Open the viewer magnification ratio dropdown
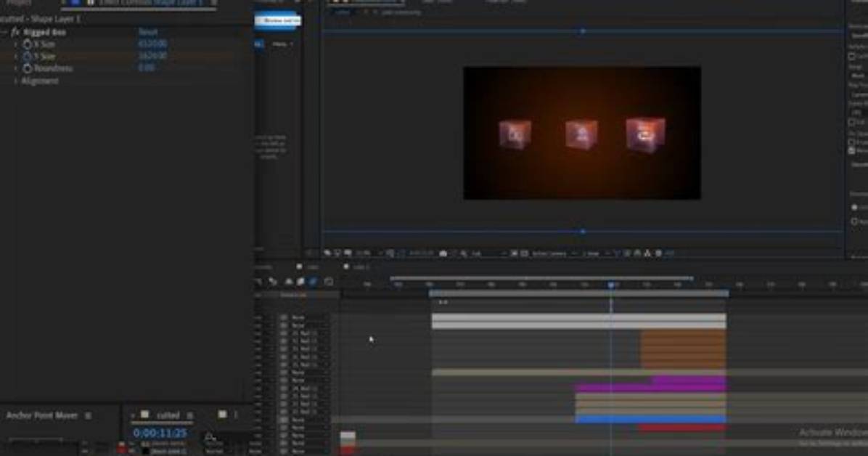Viewport: 868px width, 456px height. 369,253
